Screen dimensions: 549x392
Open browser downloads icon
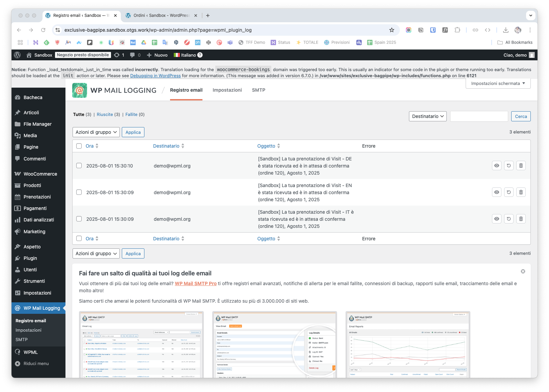coord(505,30)
